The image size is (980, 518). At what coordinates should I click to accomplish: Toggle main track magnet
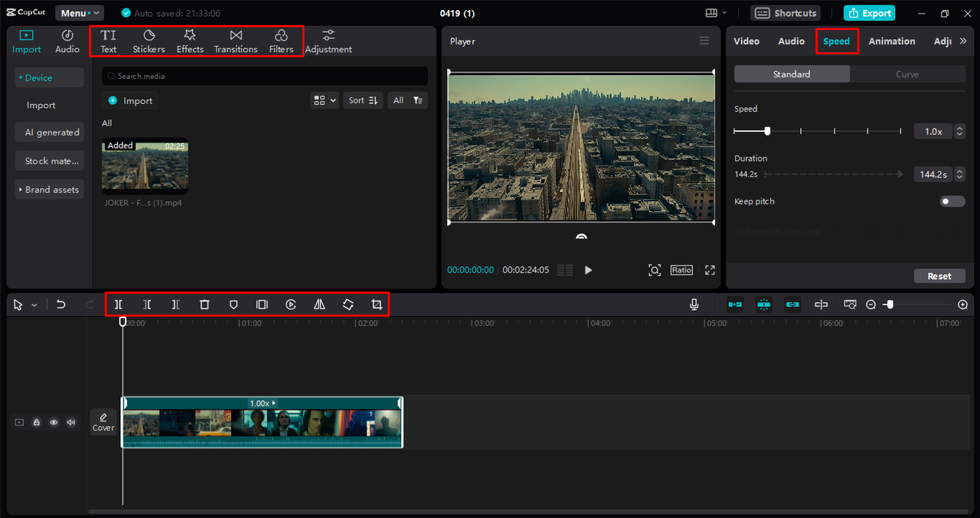pyautogui.click(x=735, y=305)
